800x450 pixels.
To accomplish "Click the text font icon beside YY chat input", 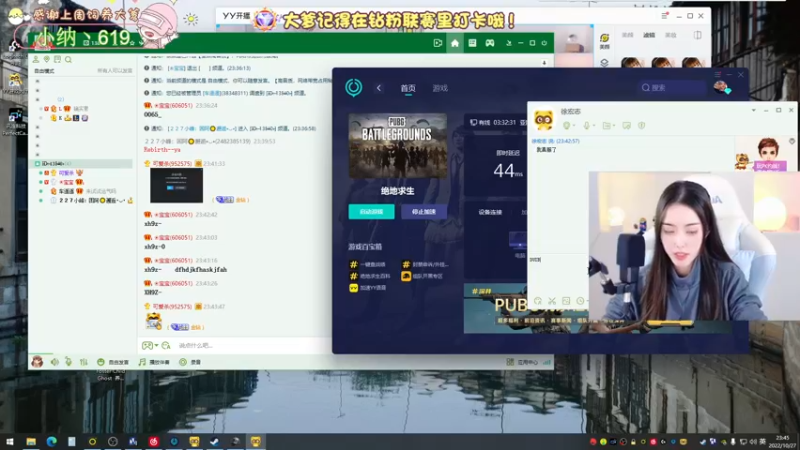I will 166,345.
